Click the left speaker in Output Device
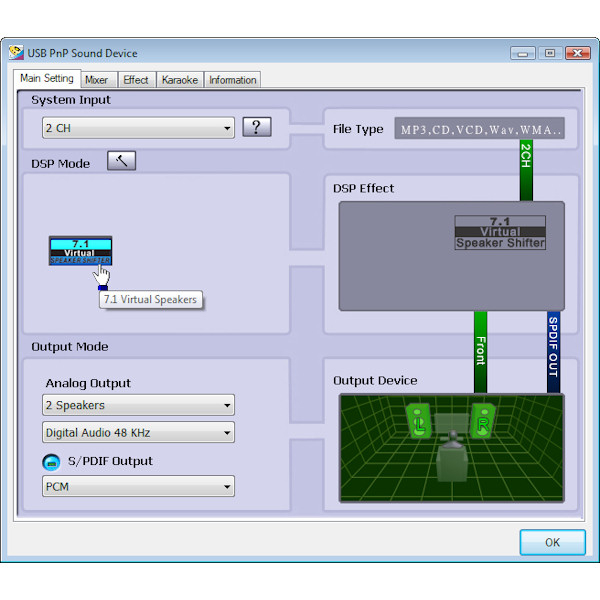 (419, 420)
